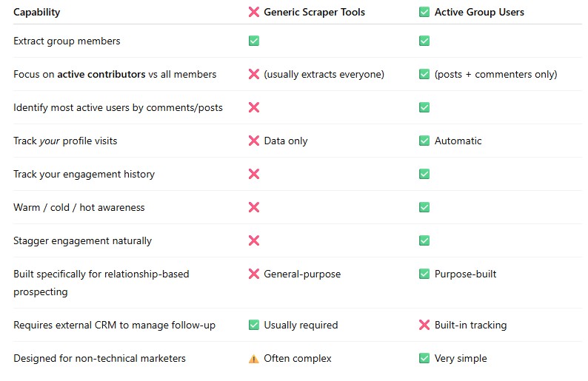Click red X icon next to Built-in tracking

point(424,325)
